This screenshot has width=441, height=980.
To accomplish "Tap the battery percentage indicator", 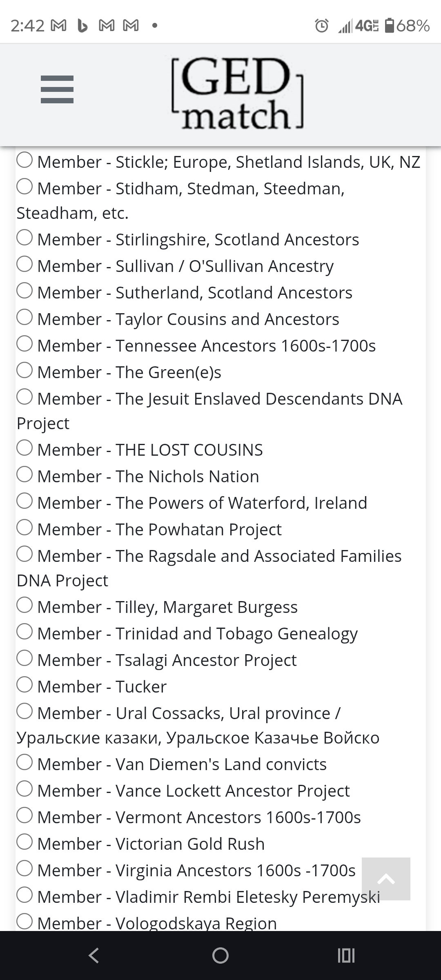I will coord(409,24).
